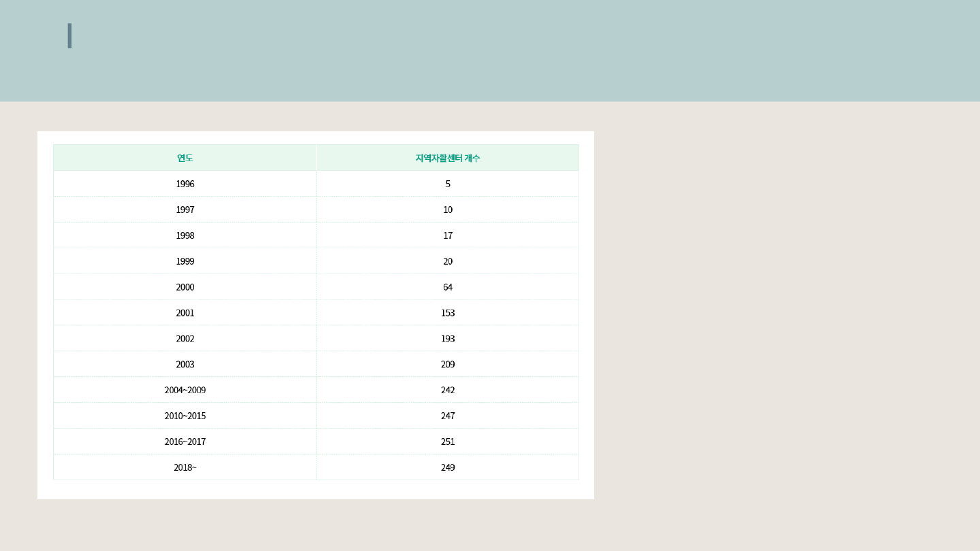The image size is (980, 551).
Task: Select the 2018~ period cell
Action: click(185, 467)
